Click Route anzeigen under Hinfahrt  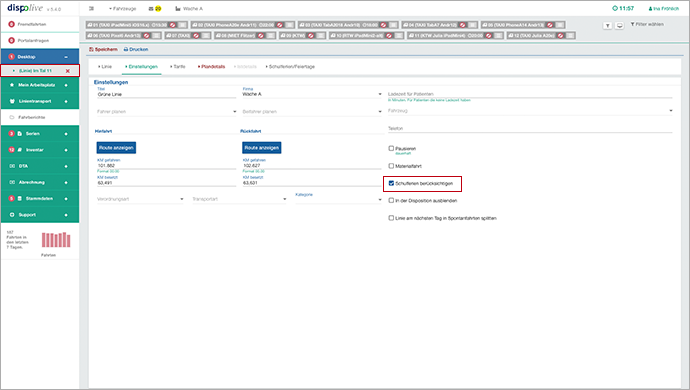tap(116, 148)
